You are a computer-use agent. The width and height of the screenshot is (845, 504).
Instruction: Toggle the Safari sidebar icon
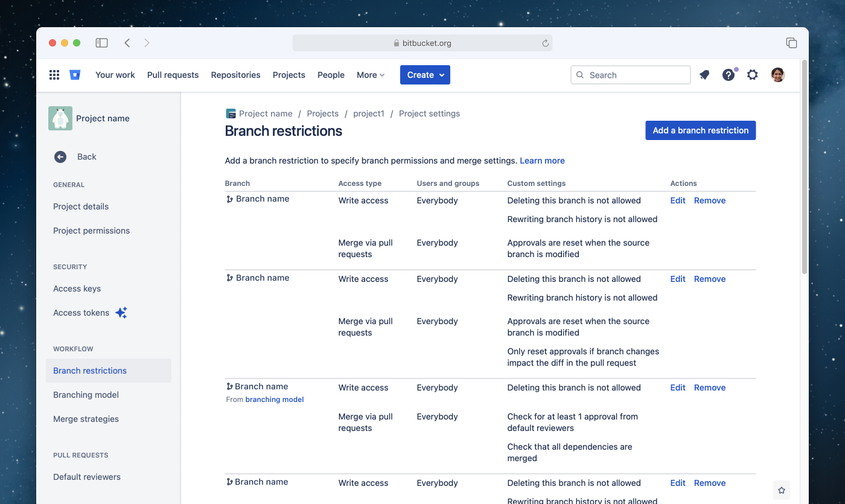point(101,43)
